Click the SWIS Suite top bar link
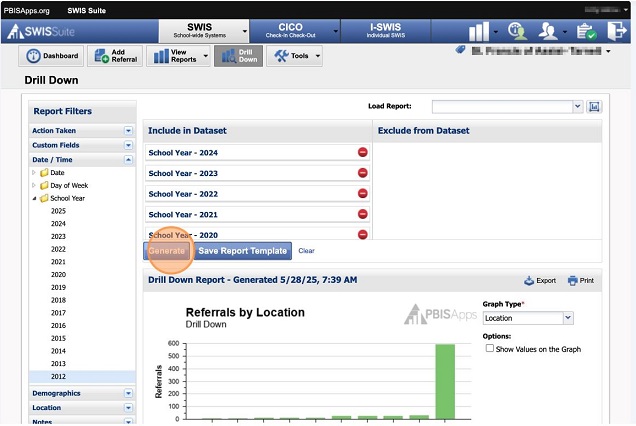This screenshot has height=426, width=636. (86, 11)
